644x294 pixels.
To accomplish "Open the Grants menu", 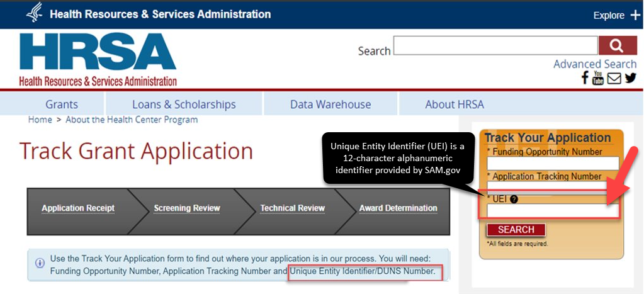I will [x=62, y=105].
